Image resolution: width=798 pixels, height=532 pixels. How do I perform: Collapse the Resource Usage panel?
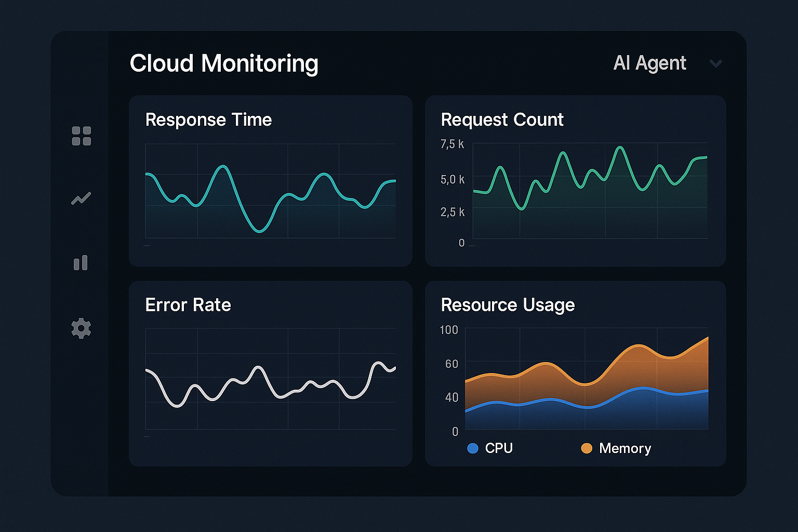[508, 305]
